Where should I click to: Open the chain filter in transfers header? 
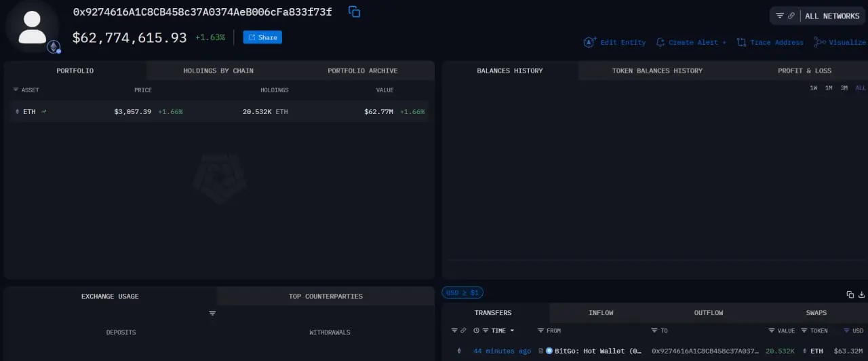[454, 330]
